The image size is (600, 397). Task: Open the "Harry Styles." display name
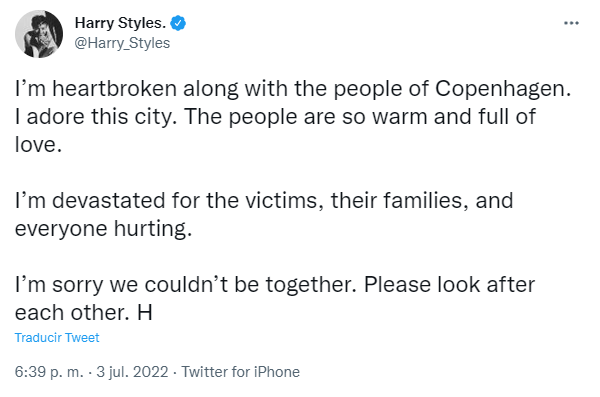pyautogui.click(x=120, y=23)
